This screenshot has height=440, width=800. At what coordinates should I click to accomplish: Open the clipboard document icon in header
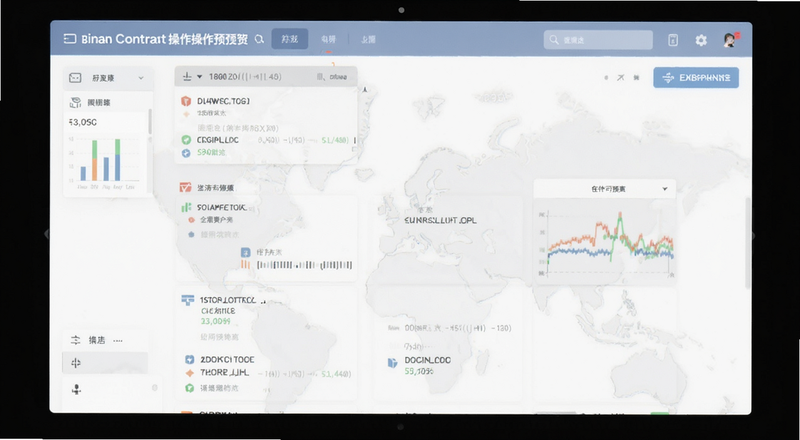click(673, 40)
